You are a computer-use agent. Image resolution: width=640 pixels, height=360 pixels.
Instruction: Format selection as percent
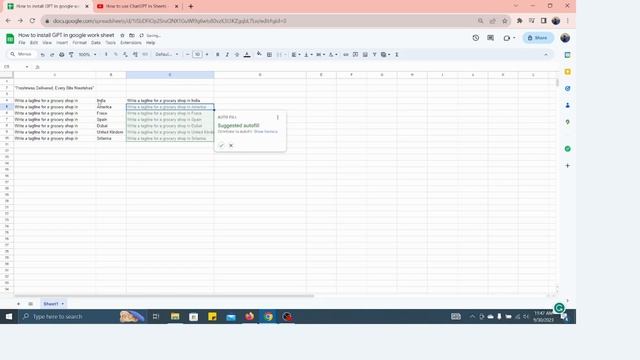116,54
